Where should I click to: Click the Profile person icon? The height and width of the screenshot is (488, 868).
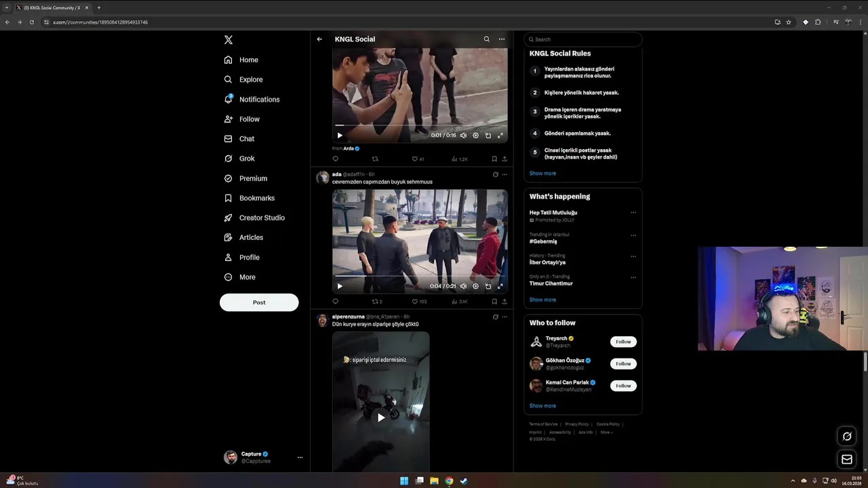229,258
